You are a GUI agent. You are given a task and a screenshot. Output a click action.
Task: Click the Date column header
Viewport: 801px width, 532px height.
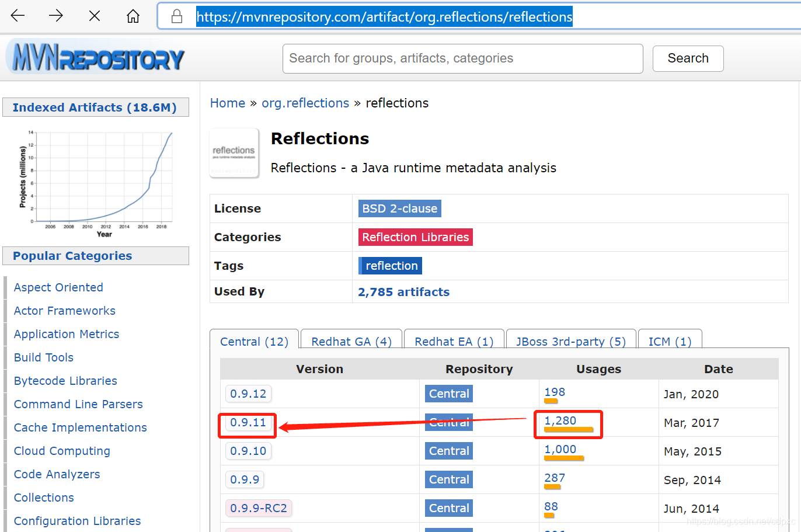[x=719, y=369]
